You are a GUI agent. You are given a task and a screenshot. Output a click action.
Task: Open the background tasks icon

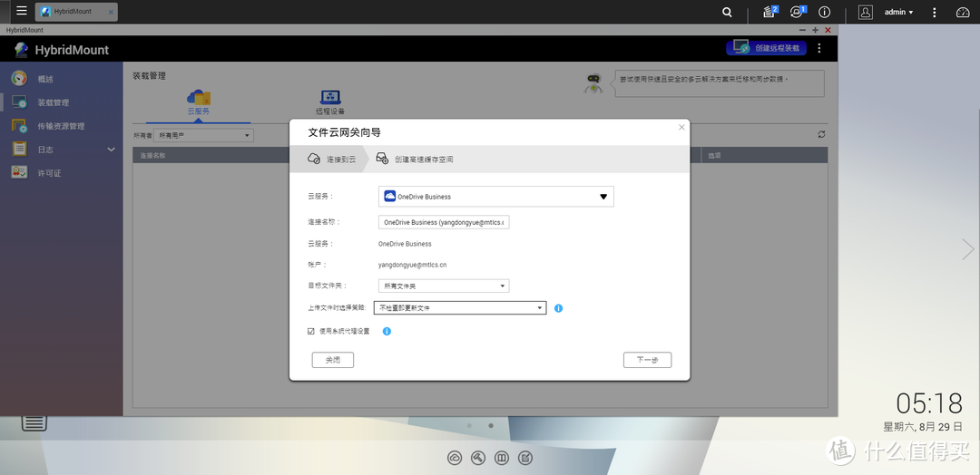coord(769,12)
